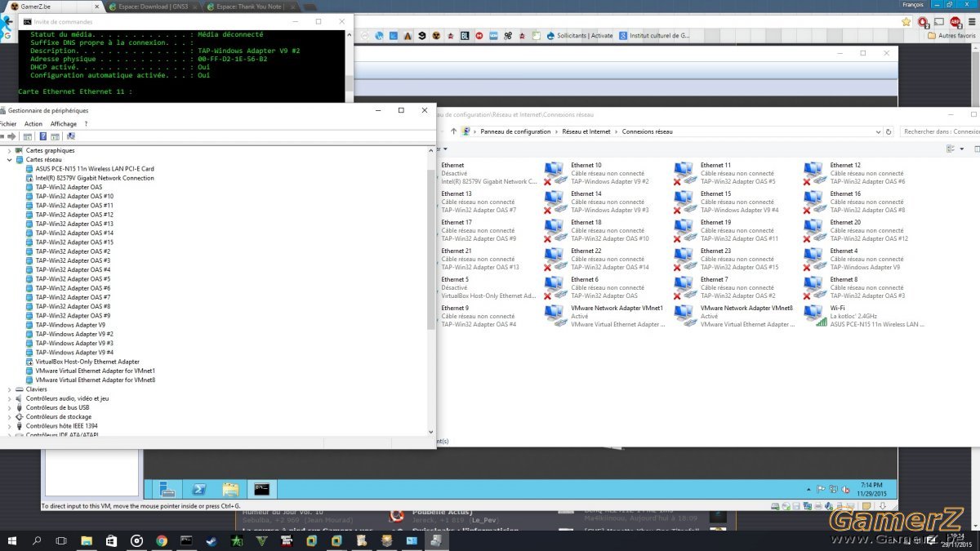Expand Contrôleurs de stockage node
This screenshot has width=980, height=551.
coord(10,417)
